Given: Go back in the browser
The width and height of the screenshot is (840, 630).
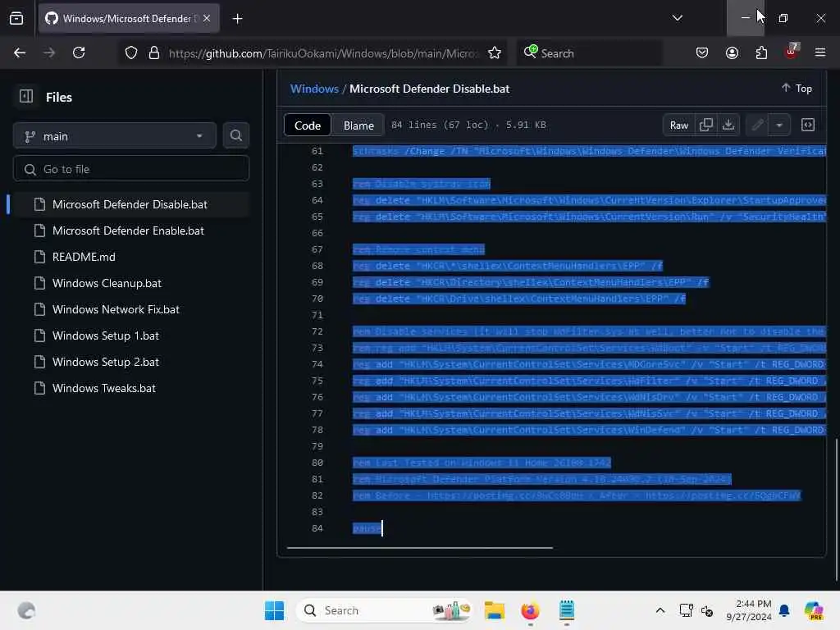Looking at the screenshot, I should pos(20,52).
